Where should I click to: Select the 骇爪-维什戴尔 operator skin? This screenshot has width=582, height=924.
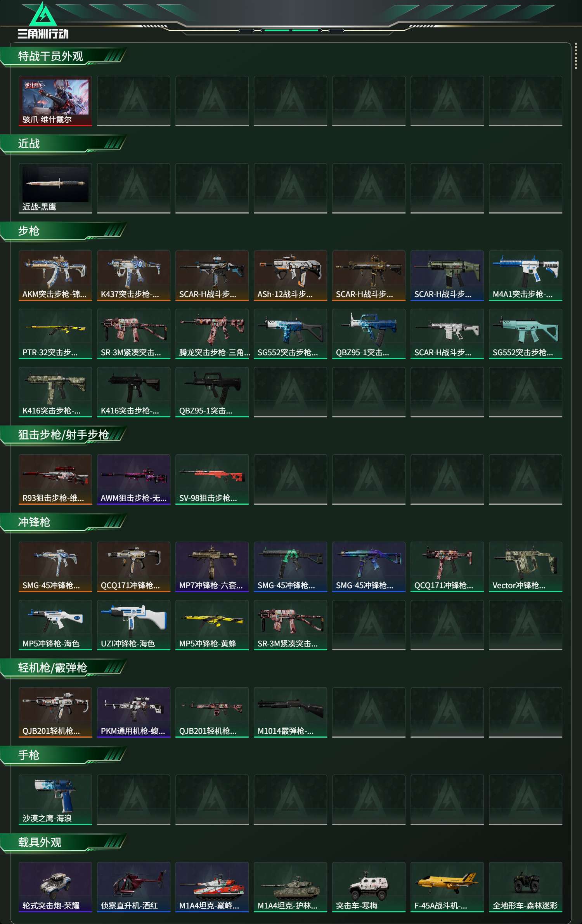pos(55,101)
